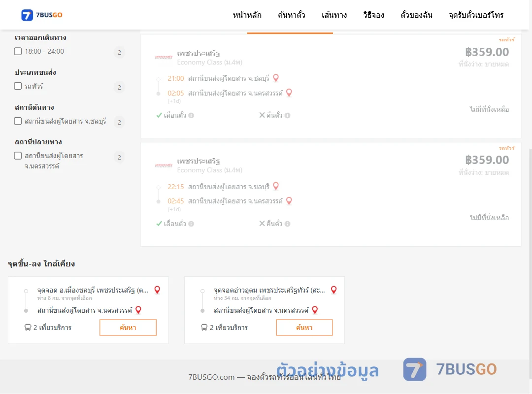Click ค้นหา button for อ.เมืองชลบุรี stop card
The image size is (532, 394).
pyautogui.click(x=128, y=328)
